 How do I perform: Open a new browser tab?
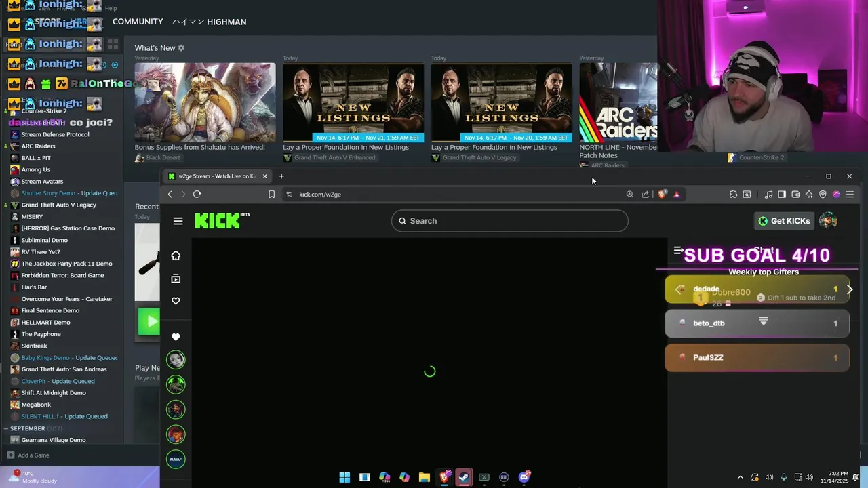(281, 176)
